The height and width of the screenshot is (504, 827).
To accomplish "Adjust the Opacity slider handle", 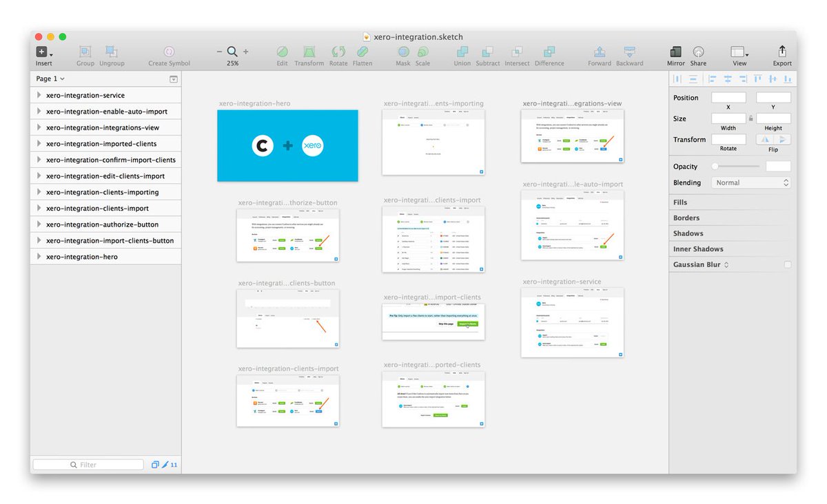I will 715,167.
